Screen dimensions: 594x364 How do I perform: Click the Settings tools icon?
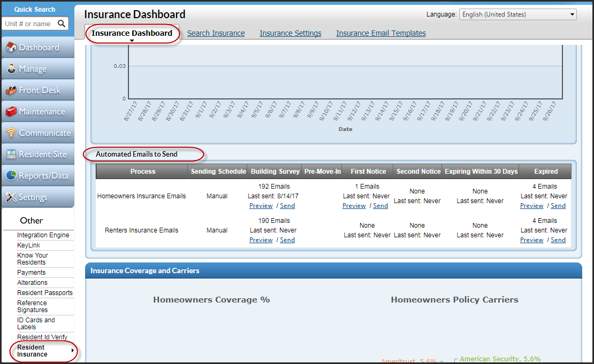11,197
